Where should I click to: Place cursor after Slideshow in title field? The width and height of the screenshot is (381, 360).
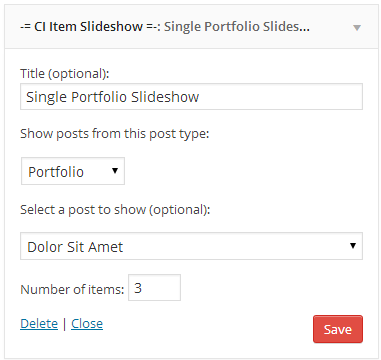coord(201,97)
